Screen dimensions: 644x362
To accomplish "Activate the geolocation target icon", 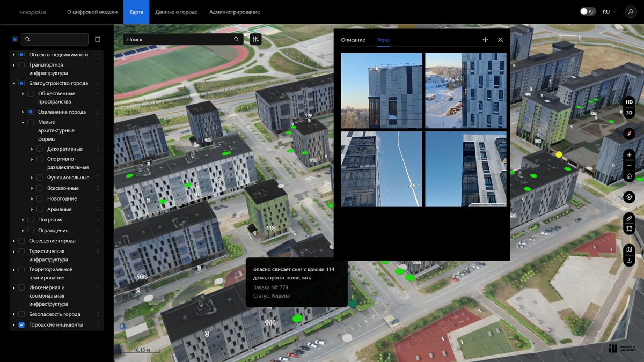I will [x=628, y=197].
